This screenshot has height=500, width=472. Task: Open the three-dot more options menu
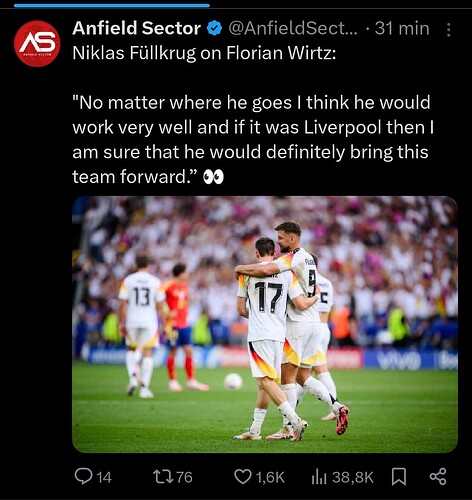449,30
